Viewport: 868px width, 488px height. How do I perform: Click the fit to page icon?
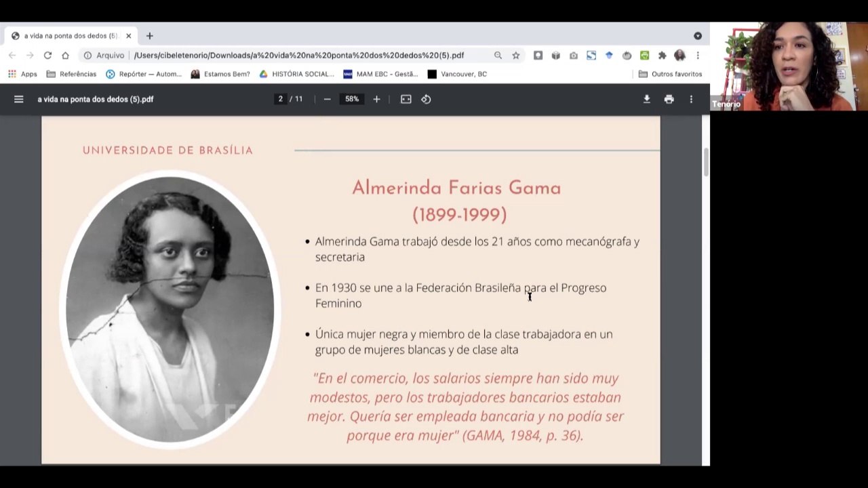pyautogui.click(x=406, y=99)
